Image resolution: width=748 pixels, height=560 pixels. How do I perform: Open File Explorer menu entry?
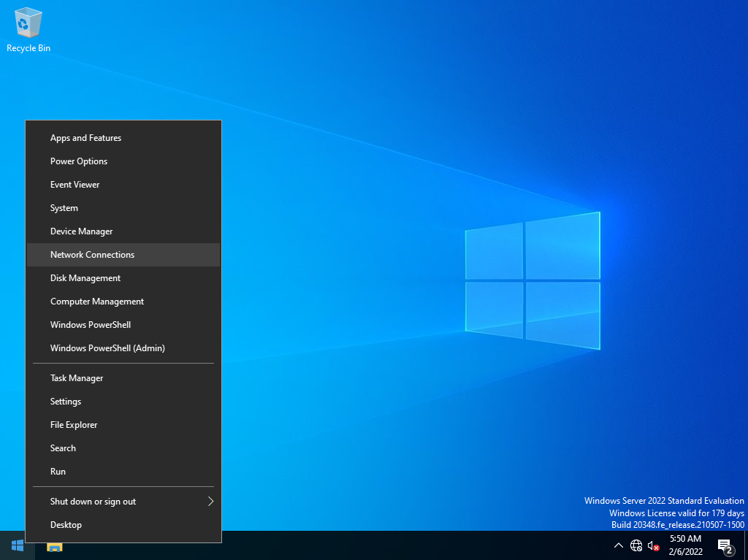click(123, 425)
